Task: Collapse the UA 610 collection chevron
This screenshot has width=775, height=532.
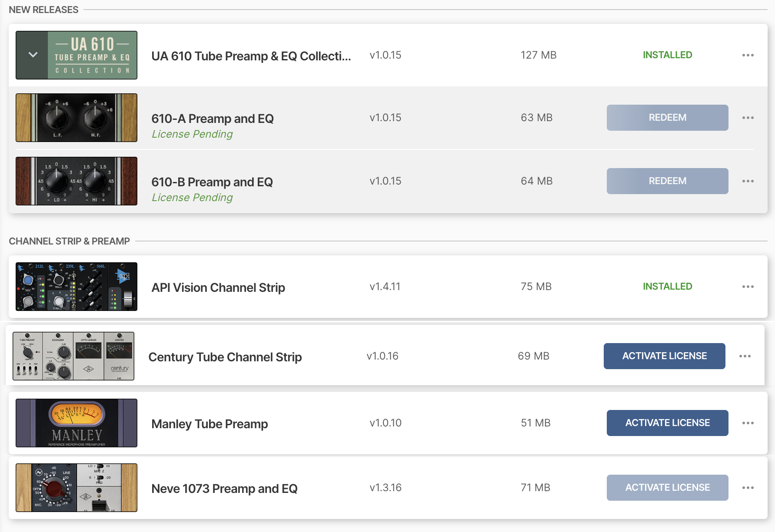Action: (x=33, y=55)
